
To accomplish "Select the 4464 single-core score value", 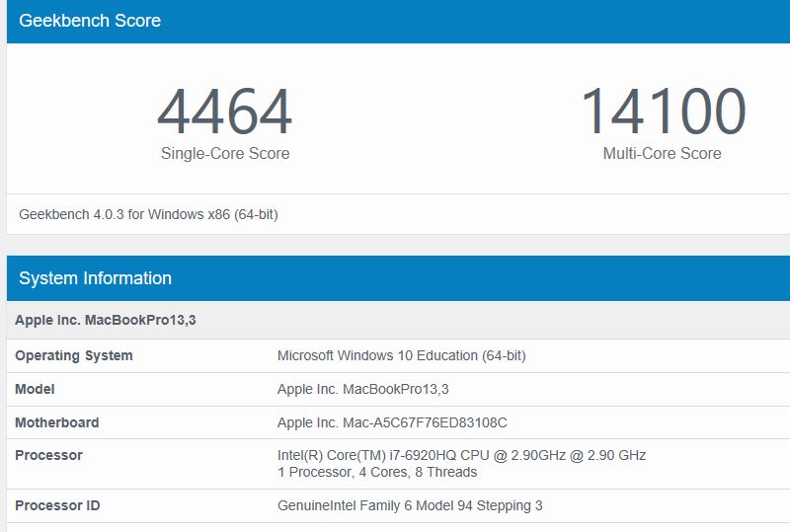I will (x=225, y=112).
